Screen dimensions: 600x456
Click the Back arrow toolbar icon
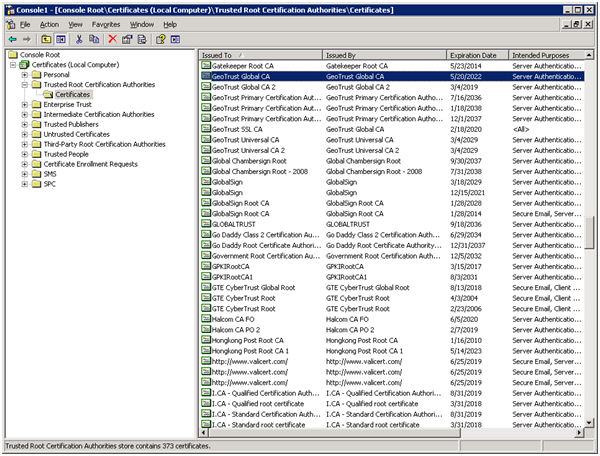click(13, 39)
